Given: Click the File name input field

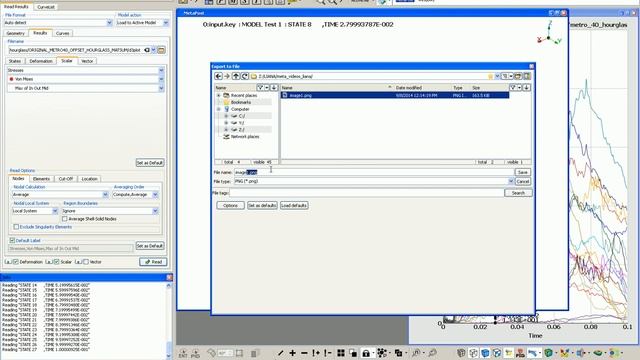Looking at the screenshot, I should coord(373,172).
